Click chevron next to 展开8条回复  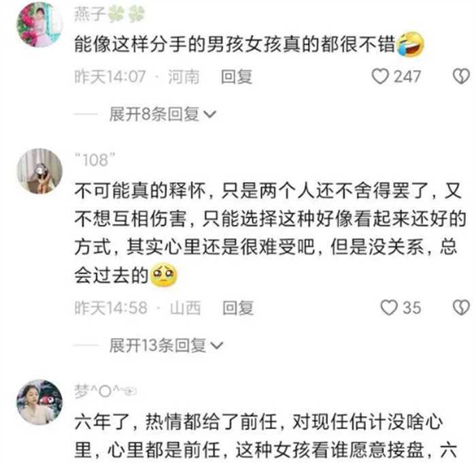pyautogui.click(x=209, y=114)
